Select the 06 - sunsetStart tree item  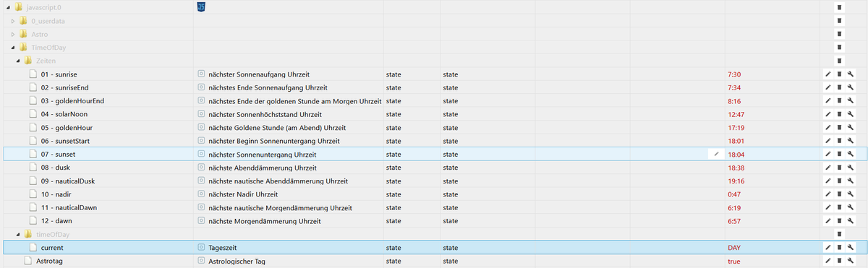pos(65,141)
